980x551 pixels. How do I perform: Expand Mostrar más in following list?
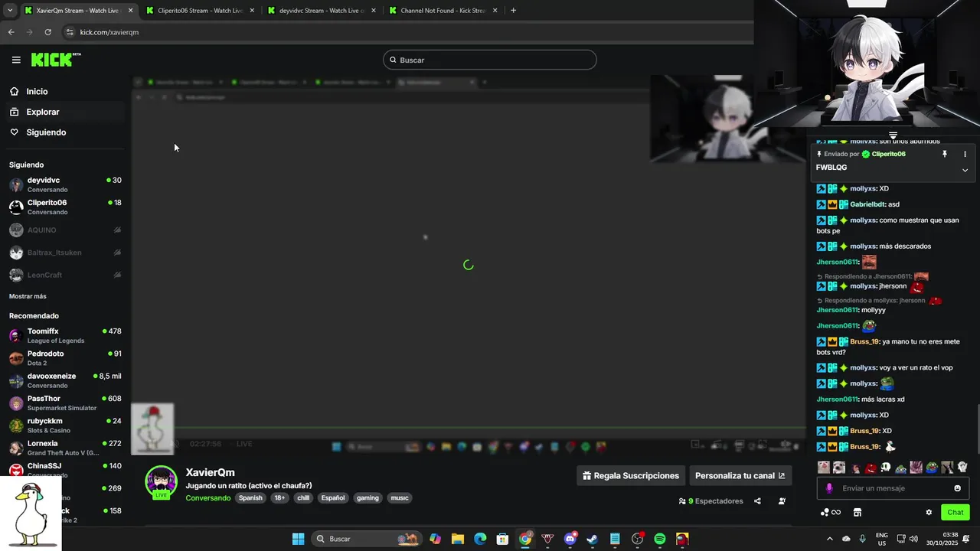click(x=28, y=296)
